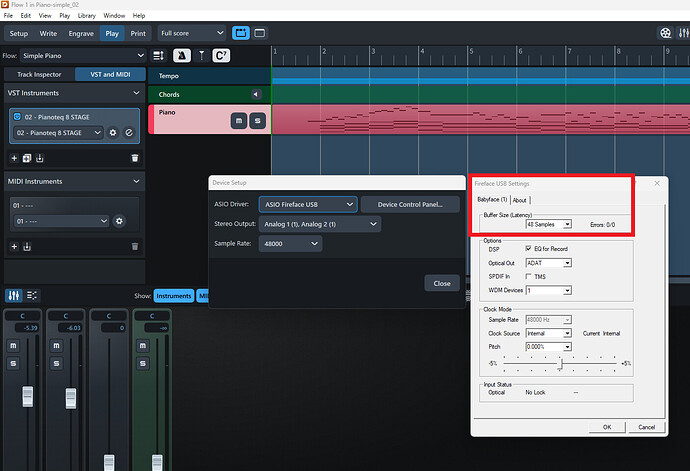
Task: Open the File menu
Action: pos(8,15)
